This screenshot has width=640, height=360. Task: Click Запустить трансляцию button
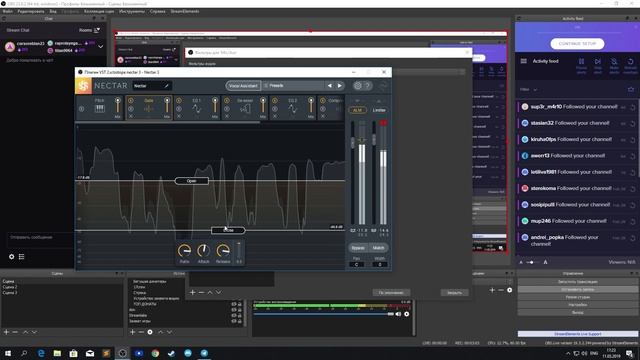click(578, 282)
